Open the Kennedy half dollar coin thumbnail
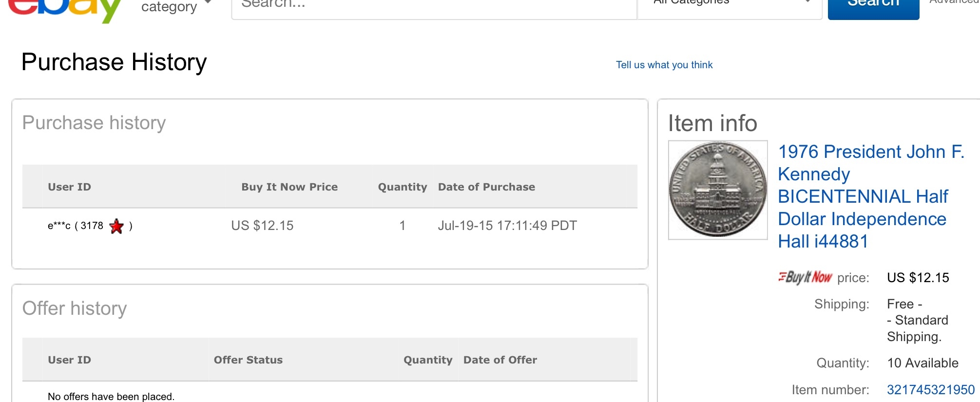 point(718,190)
